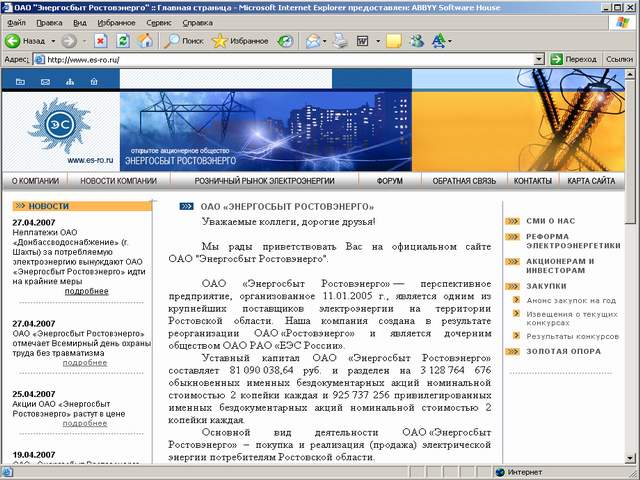Open the Word edit dropdown arrow
This screenshot has height=480, width=640.
point(378,41)
